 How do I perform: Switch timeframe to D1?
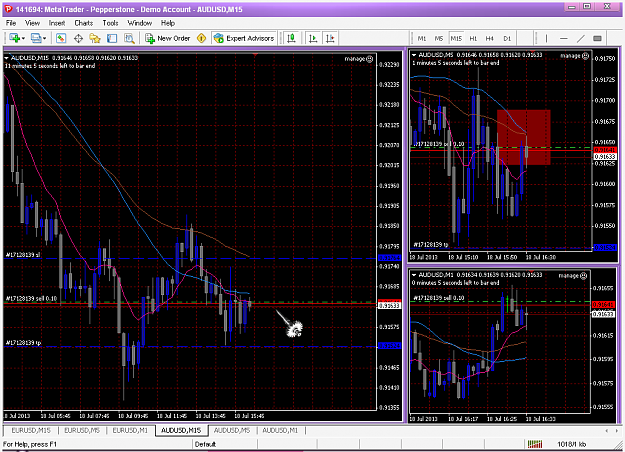507,39
